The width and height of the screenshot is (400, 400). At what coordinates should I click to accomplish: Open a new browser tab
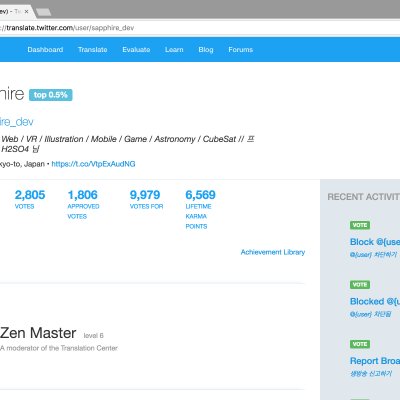(43, 12)
